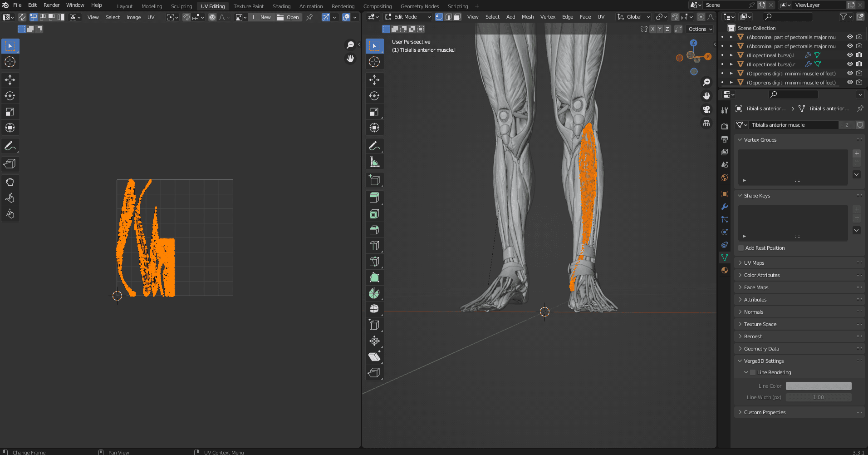The width and height of the screenshot is (868, 455).
Task: Hide first Opponens digiti minimi muscle object
Action: pos(850,73)
